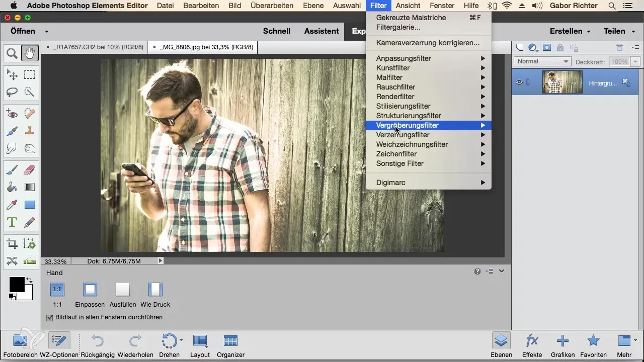This screenshot has width=644, height=362.
Task: Toggle the Ebenen layers panel button
Action: pyautogui.click(x=501, y=346)
